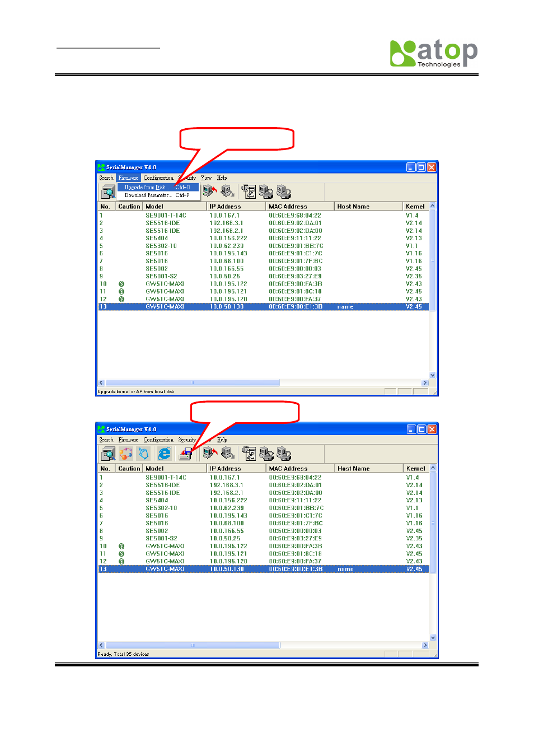534x756 pixels.
Task: Click the computer with red arrow icon, upper window
Action: [x=210, y=192]
